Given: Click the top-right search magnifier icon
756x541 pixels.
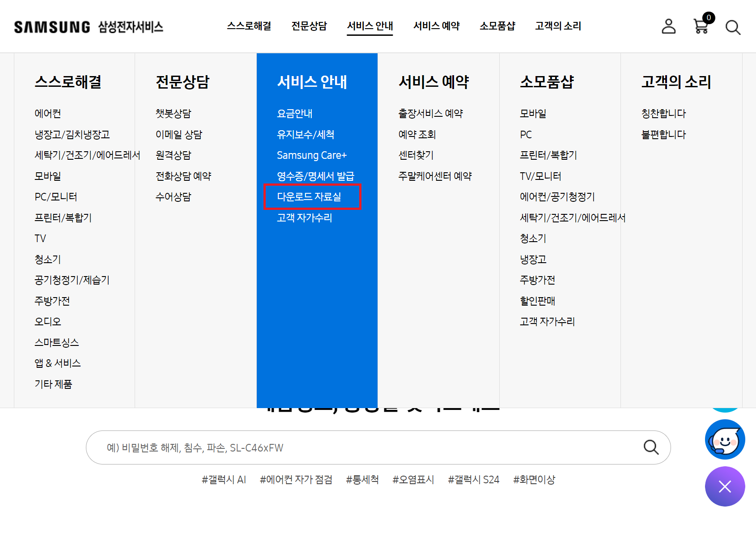Looking at the screenshot, I should (x=733, y=27).
